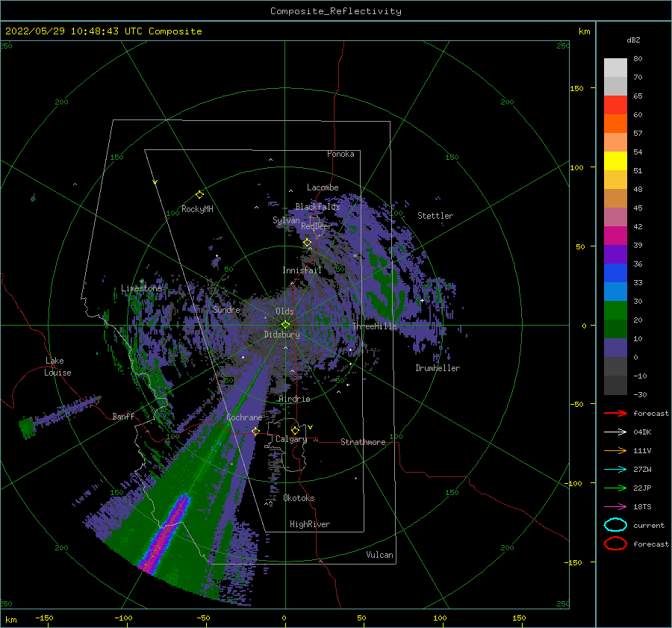Pick the top light-gray swatch below 80
This screenshot has height=628, width=672.
pos(615,68)
